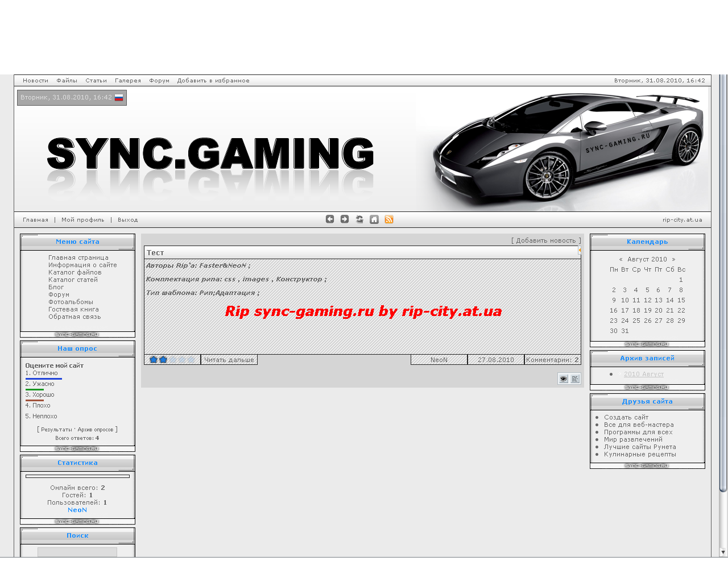Open the orange RSS feed icon

[x=389, y=219]
